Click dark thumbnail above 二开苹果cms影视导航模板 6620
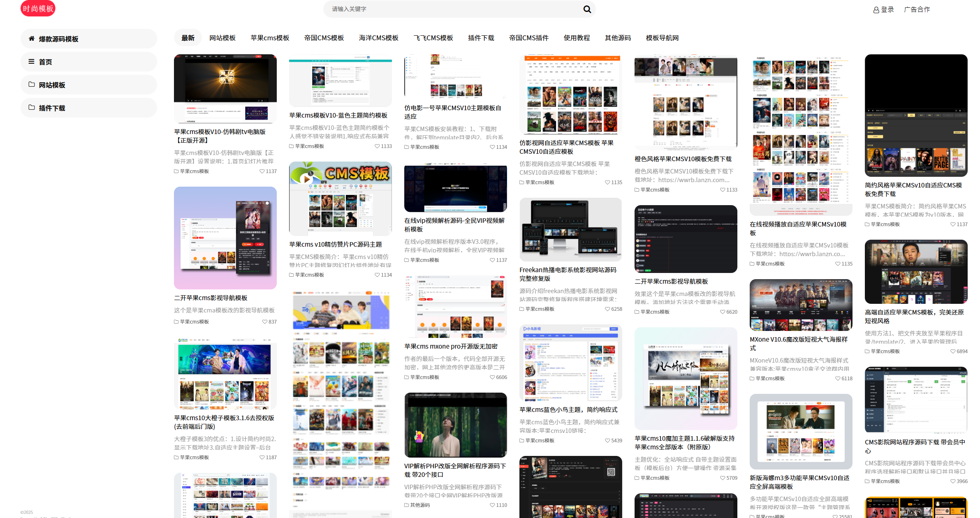Viewport: 980px width, 518px height. [686, 239]
